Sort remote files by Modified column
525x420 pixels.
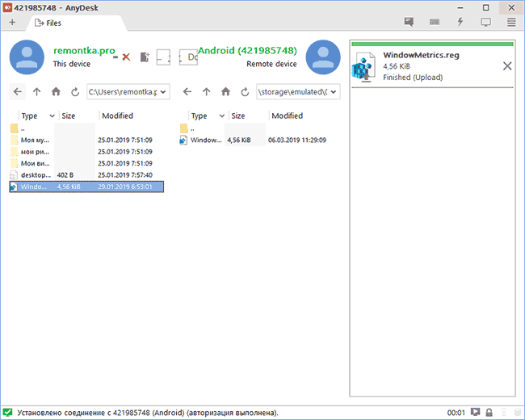pos(287,115)
